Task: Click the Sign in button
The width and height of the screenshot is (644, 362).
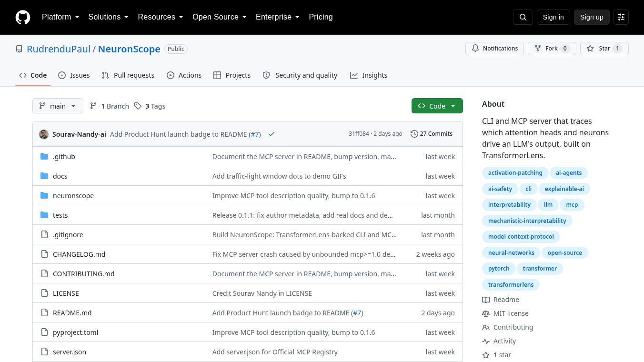Action: tap(553, 17)
